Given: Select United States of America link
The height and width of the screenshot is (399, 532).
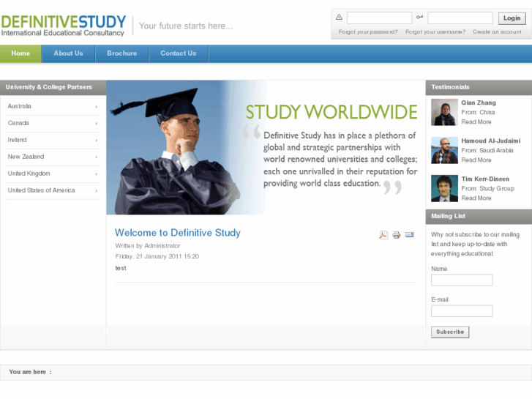Looking at the screenshot, I should (42, 190).
